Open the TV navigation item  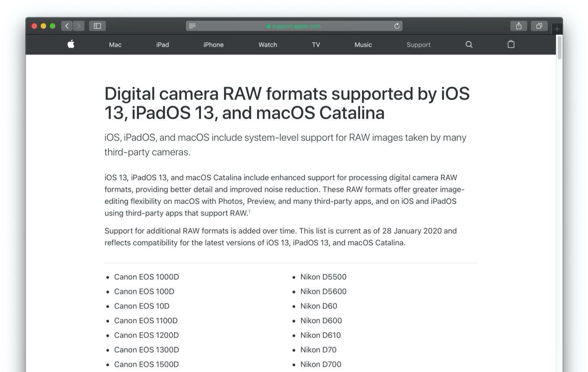[x=316, y=45]
